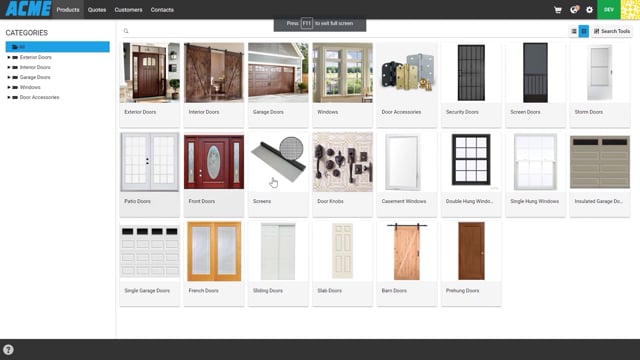Screen dimensions: 640x360
Task: Open the Customers menu
Action: point(128,10)
